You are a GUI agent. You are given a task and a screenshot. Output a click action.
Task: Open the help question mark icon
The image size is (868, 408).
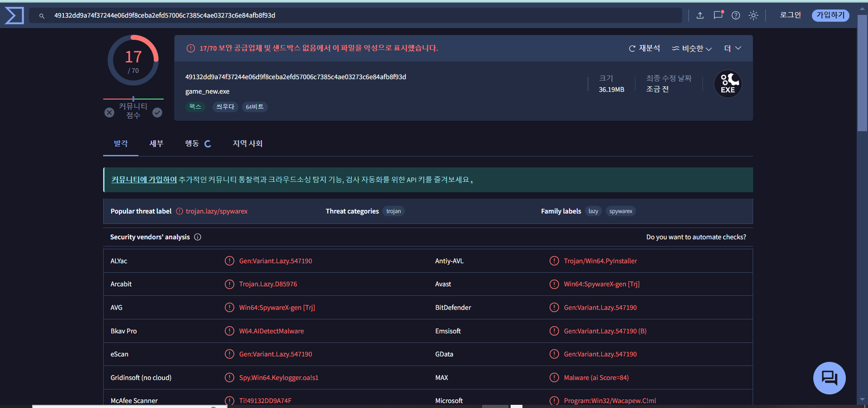point(736,15)
